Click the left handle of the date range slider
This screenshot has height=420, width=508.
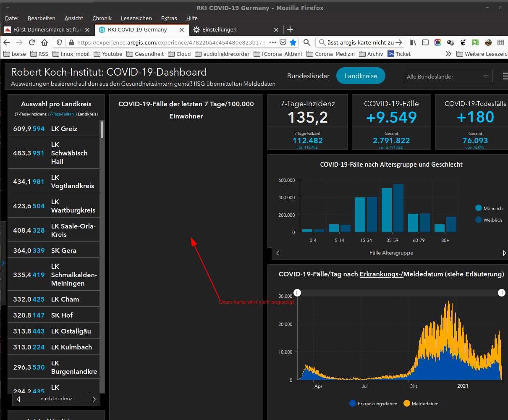coord(297,293)
